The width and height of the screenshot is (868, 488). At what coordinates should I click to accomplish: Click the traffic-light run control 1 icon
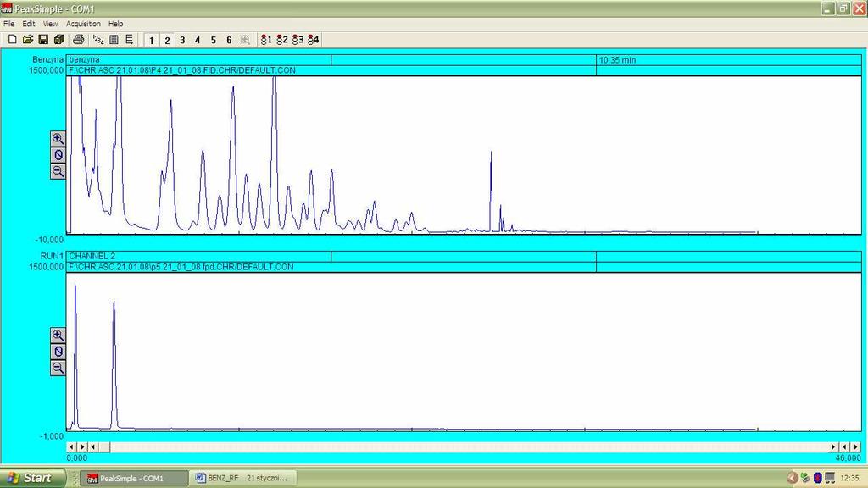click(266, 39)
